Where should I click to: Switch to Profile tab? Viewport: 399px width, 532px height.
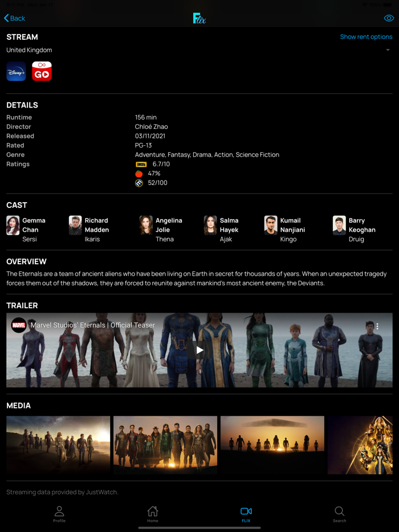(59, 514)
